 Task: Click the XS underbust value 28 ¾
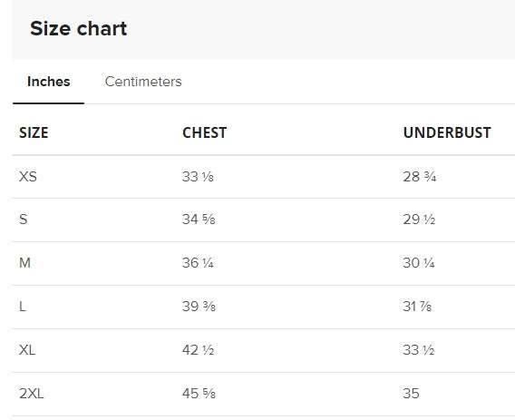[x=420, y=177]
